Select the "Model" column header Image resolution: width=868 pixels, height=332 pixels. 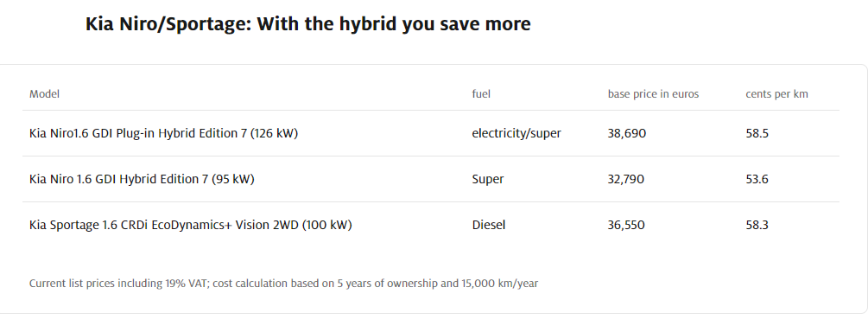pyautogui.click(x=44, y=94)
